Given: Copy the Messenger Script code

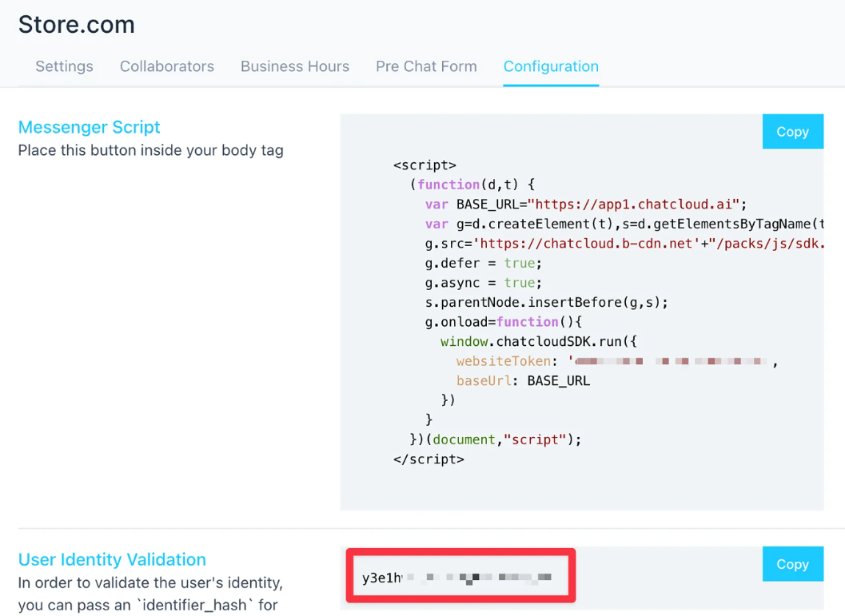Looking at the screenshot, I should [791, 132].
